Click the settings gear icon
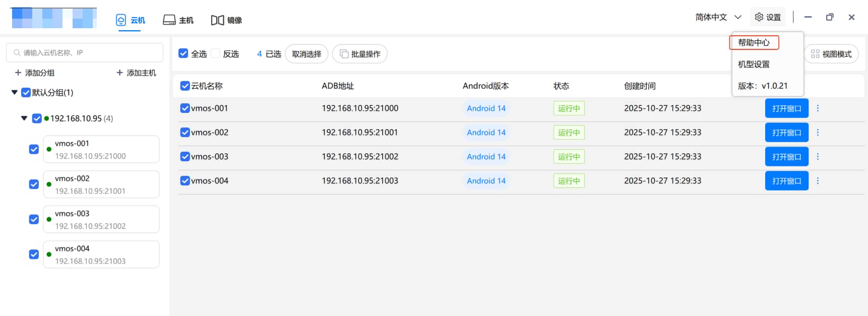Image resolution: width=868 pixels, height=316 pixels. 759,17
